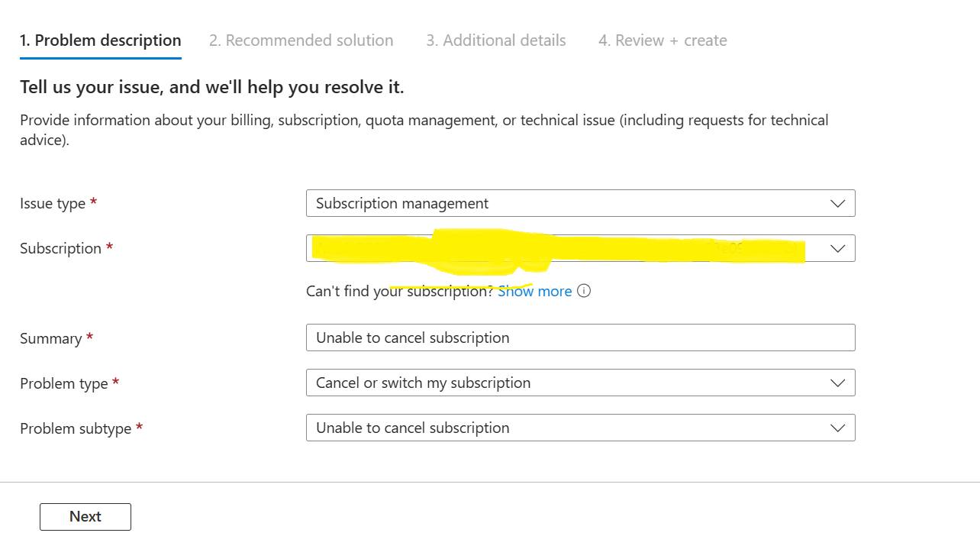Click the 'Provide information about your billing' description

click(x=424, y=130)
